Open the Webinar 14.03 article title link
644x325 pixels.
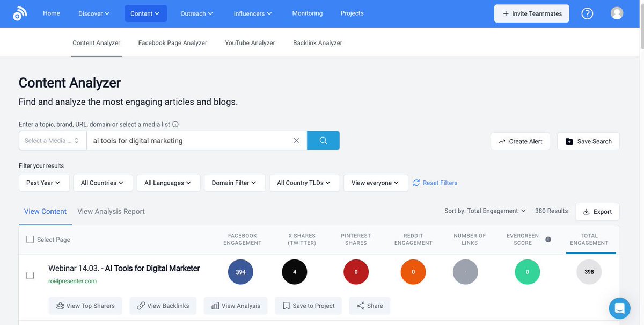coord(124,268)
